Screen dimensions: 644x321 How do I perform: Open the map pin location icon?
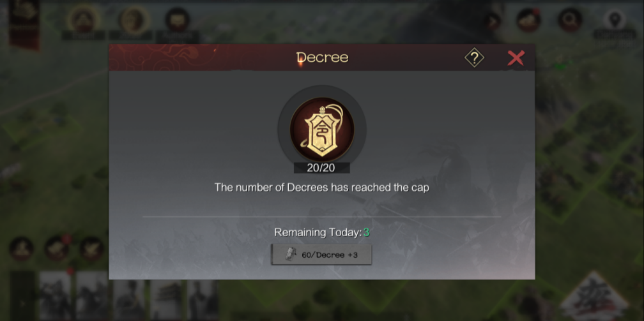coord(615,20)
